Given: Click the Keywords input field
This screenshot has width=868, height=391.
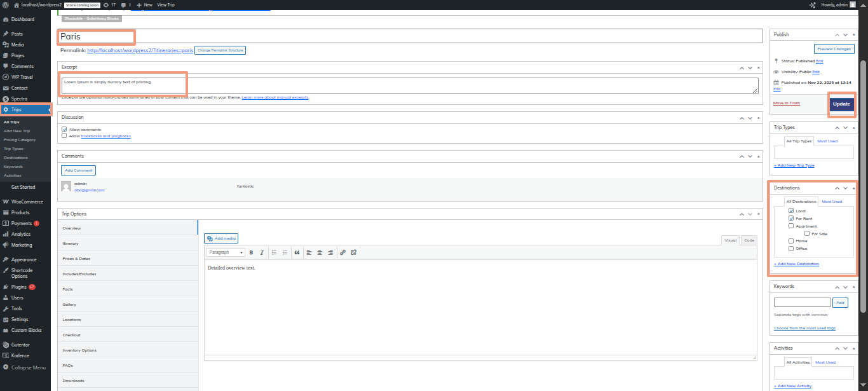Looking at the screenshot, I should click(802, 303).
